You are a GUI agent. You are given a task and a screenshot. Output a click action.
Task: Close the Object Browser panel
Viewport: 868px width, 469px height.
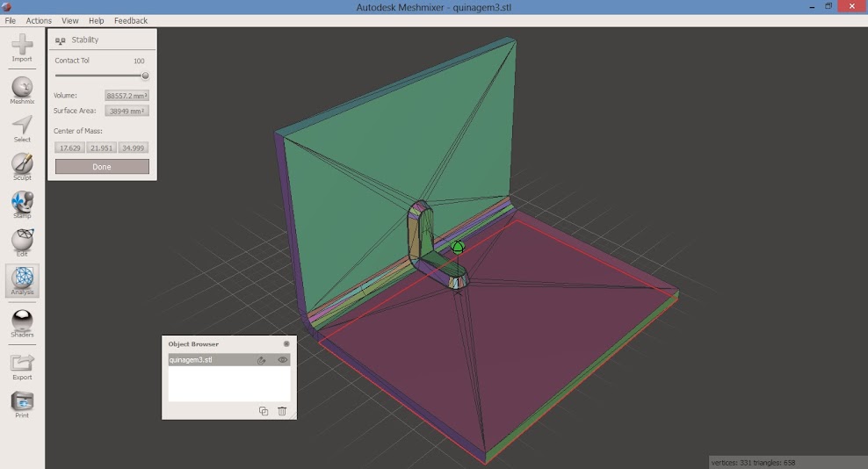pos(286,344)
